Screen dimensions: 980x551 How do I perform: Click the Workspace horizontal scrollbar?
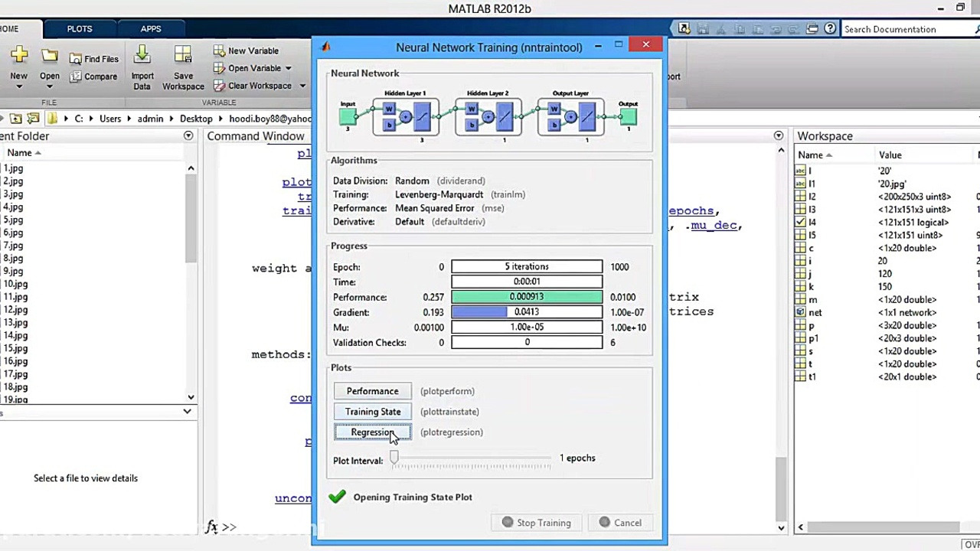click(x=884, y=527)
